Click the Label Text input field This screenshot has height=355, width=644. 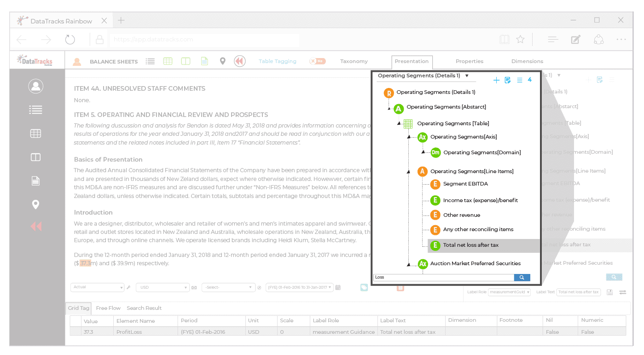pyautogui.click(x=578, y=292)
